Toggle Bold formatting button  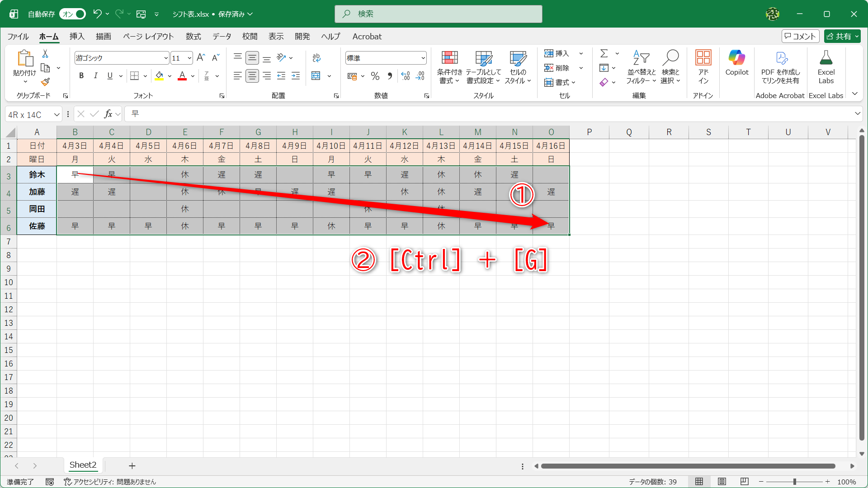click(x=81, y=76)
